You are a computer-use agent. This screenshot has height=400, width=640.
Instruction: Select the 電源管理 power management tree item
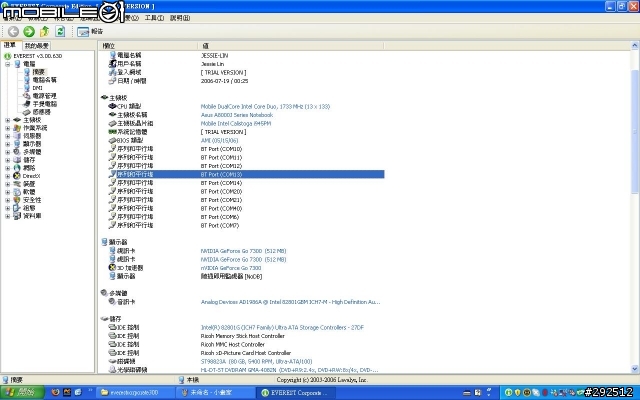click(44, 96)
